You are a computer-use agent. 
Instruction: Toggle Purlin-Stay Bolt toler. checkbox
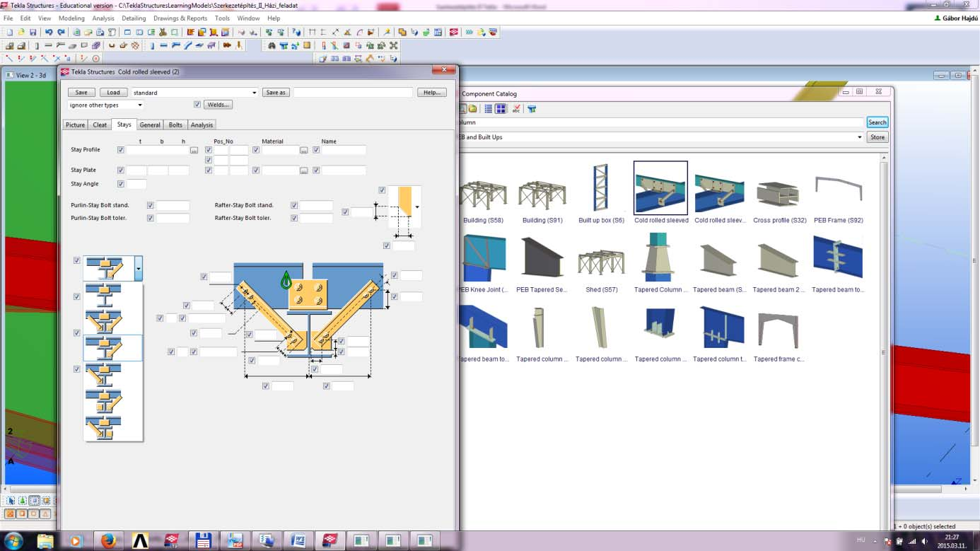point(151,218)
